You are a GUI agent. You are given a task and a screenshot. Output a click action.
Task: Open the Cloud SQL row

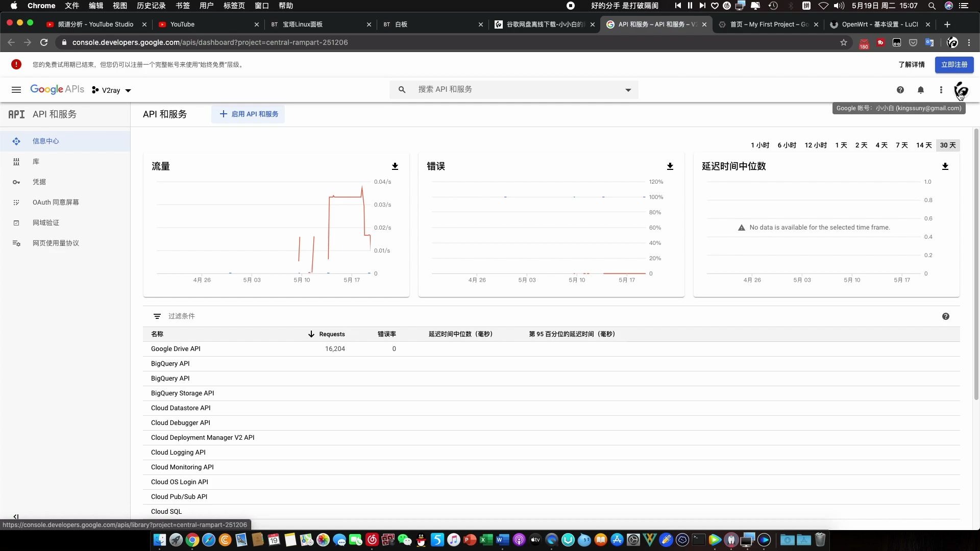(551, 512)
